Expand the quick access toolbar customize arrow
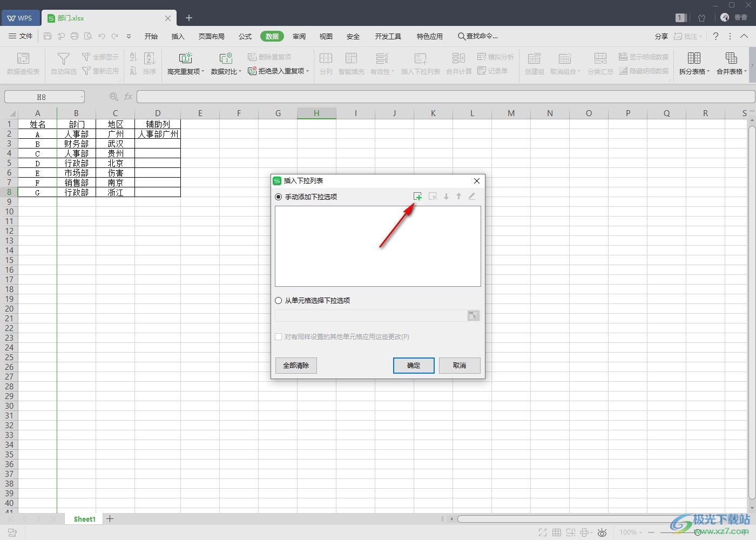756x540 pixels. [x=129, y=36]
